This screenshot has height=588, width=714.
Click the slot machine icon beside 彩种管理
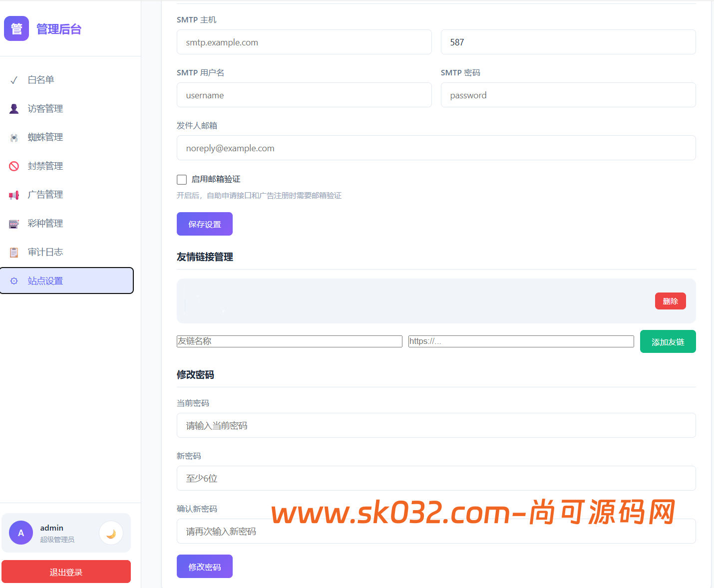pyautogui.click(x=14, y=223)
